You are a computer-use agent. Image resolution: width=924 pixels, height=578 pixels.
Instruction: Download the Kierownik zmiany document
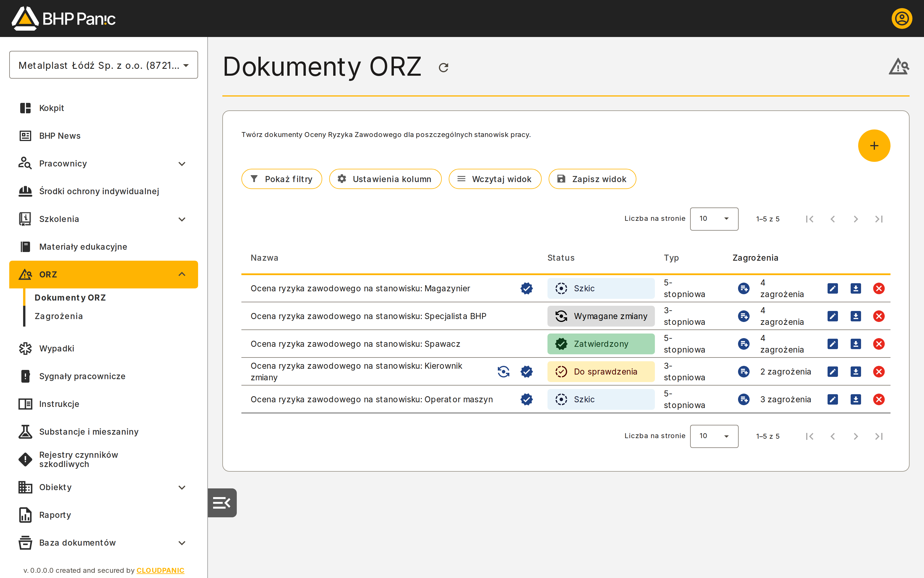tap(856, 372)
